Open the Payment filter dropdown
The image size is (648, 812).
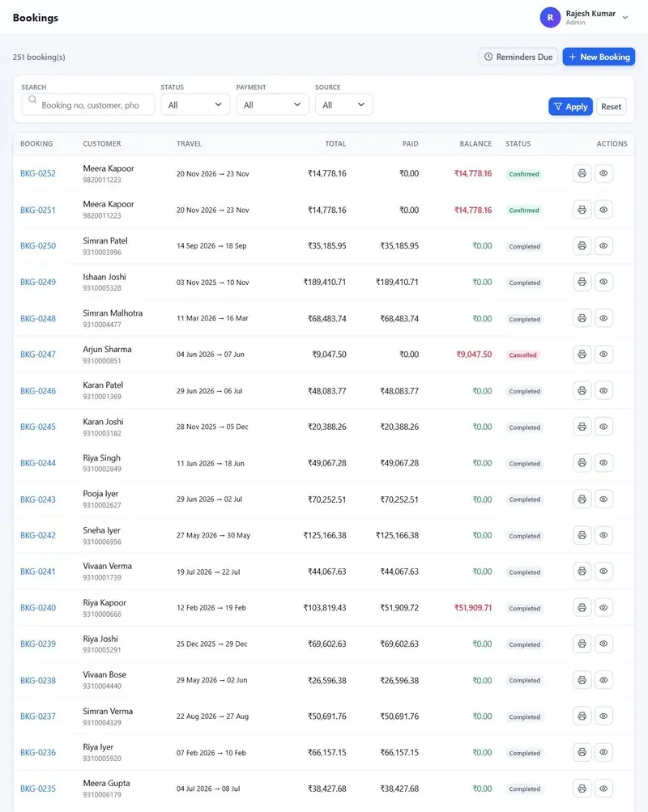(272, 104)
